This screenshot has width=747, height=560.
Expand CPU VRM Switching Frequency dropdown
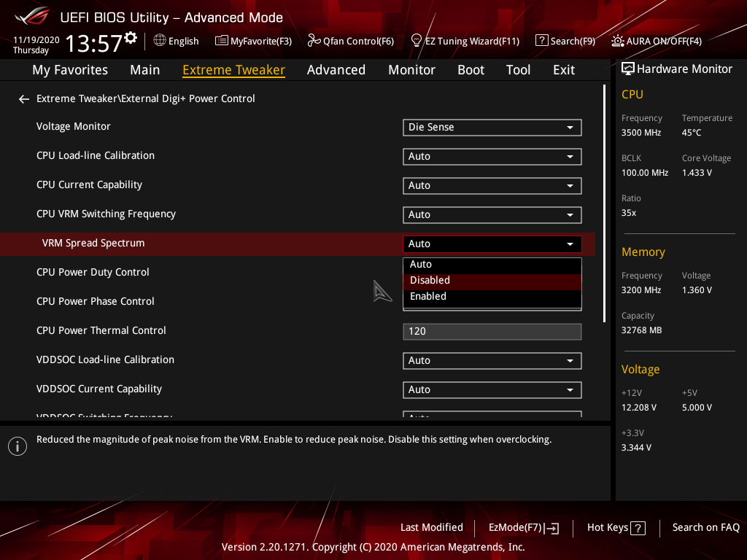(492, 215)
